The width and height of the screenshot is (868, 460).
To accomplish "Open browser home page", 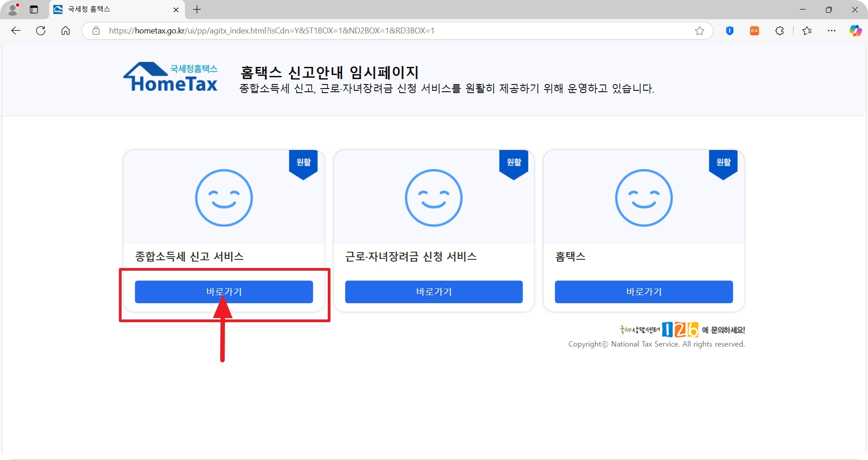I will click(x=66, y=31).
